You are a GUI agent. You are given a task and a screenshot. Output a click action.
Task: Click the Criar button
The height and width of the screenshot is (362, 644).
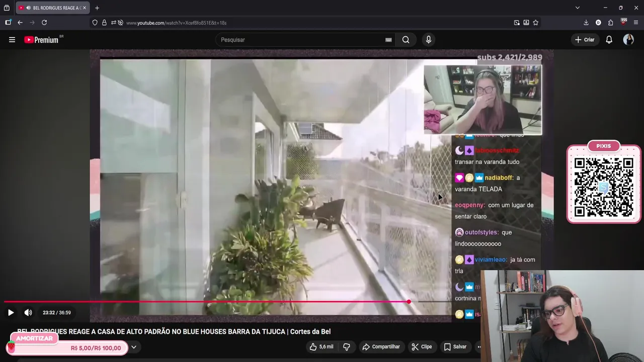[585, 40]
